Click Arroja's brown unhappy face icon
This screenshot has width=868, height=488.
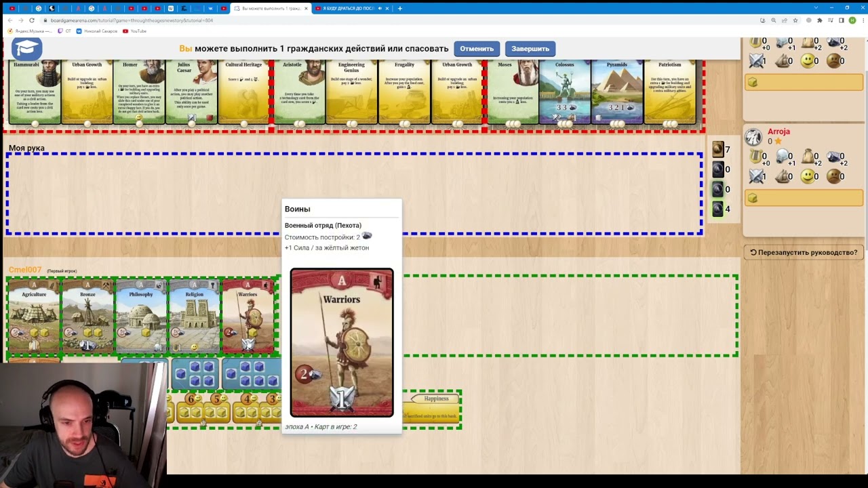click(x=833, y=176)
